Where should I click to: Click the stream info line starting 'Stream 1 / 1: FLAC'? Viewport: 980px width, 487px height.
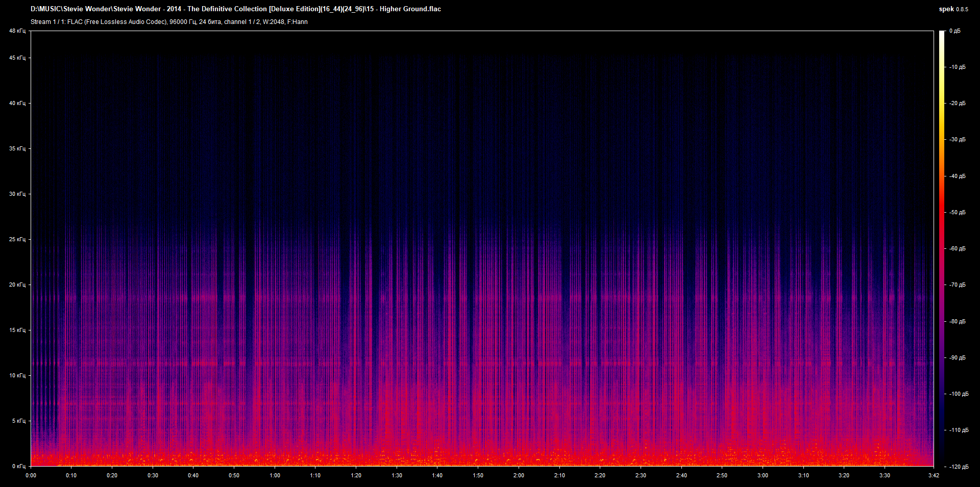(169, 22)
